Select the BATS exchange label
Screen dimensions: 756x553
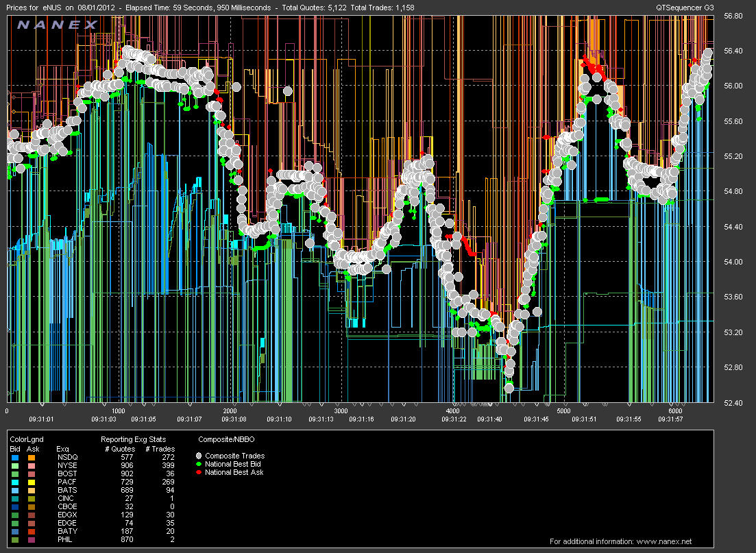(67, 490)
